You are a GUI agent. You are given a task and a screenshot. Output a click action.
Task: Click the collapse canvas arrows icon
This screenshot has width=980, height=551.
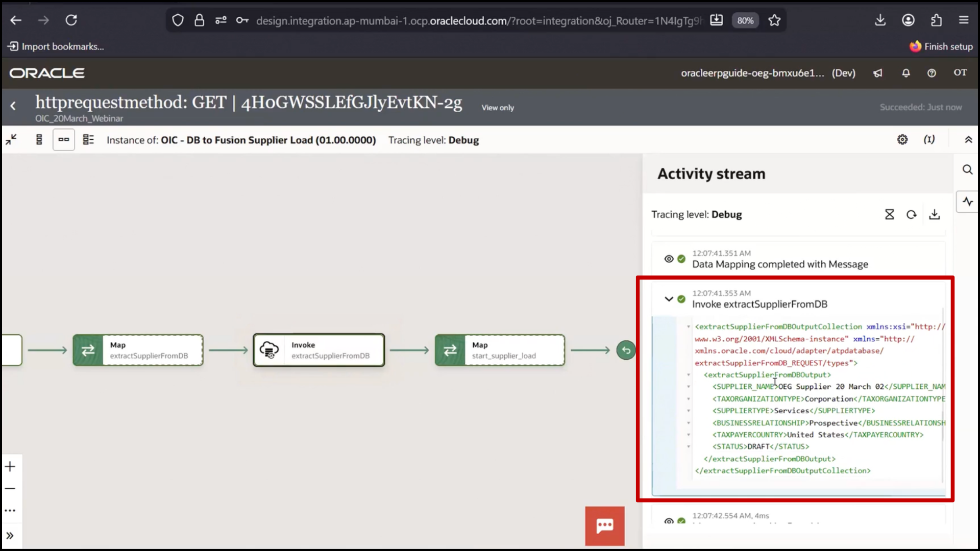pos(11,140)
